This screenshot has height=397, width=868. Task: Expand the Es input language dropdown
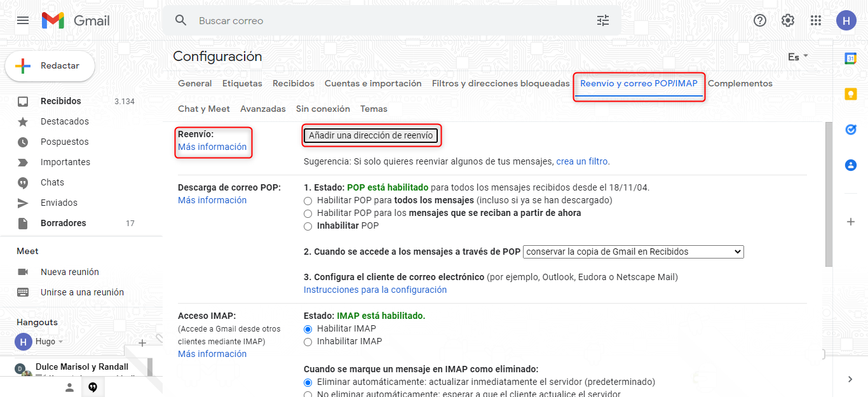798,57
